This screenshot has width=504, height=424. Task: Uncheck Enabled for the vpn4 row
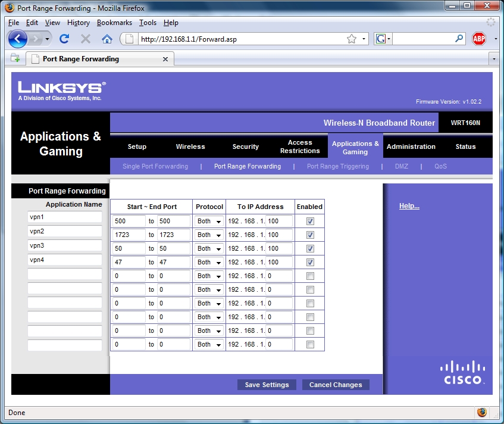(x=310, y=262)
